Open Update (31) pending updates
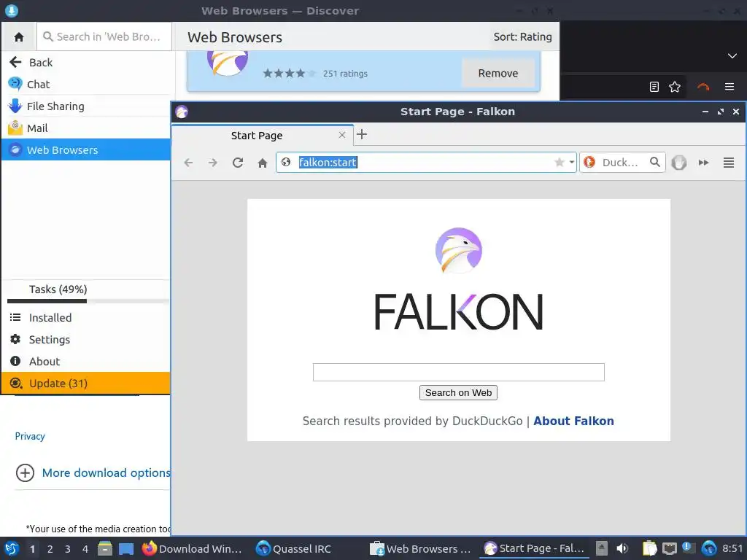This screenshot has height=560, width=747. click(x=86, y=384)
